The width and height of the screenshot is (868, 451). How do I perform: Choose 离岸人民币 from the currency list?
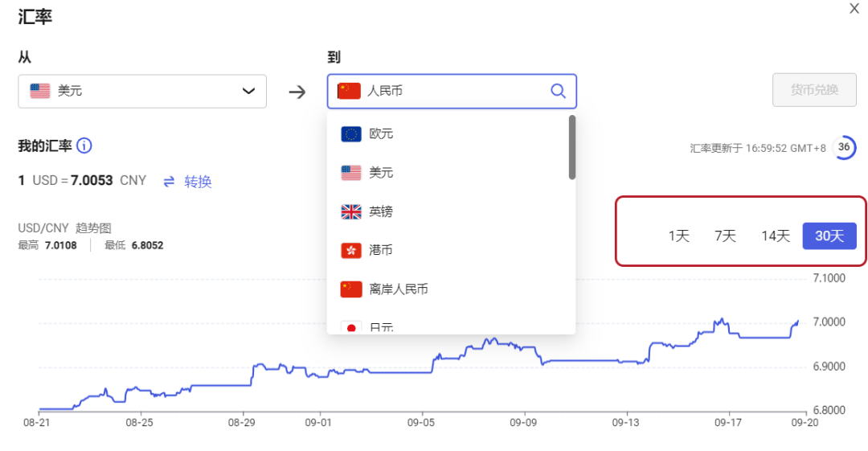tap(398, 289)
